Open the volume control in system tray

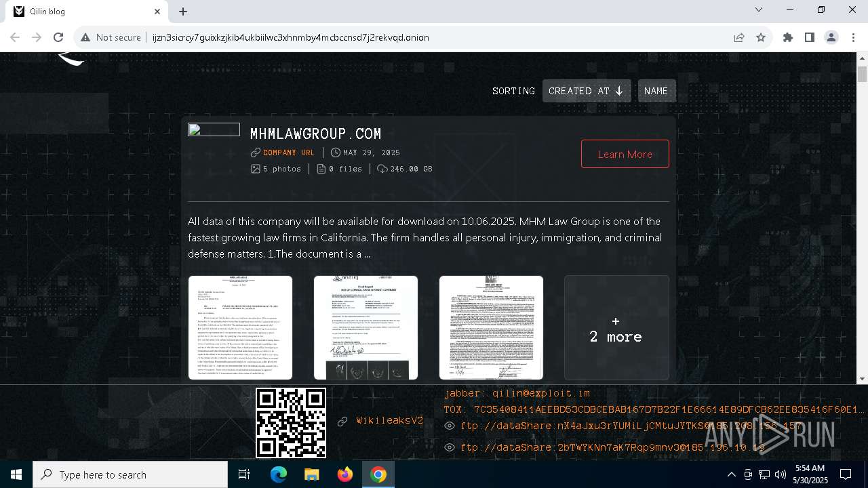[780, 474]
